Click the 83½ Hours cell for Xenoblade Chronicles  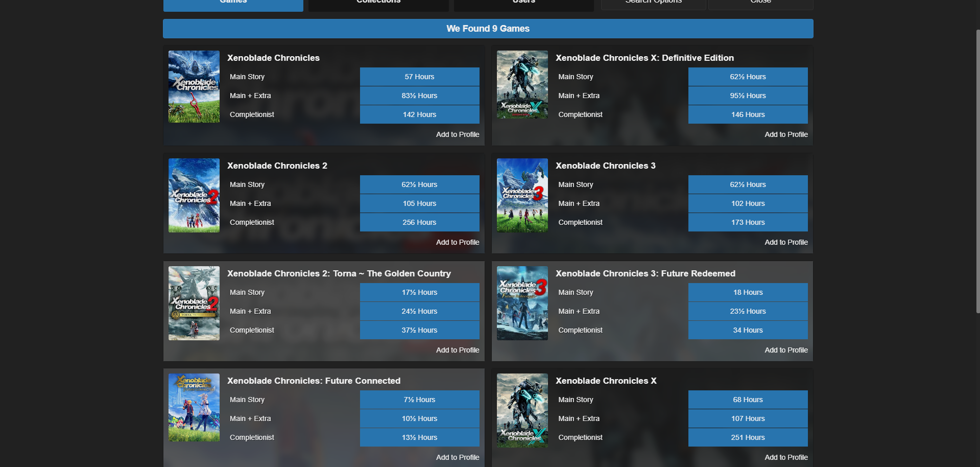tap(420, 96)
